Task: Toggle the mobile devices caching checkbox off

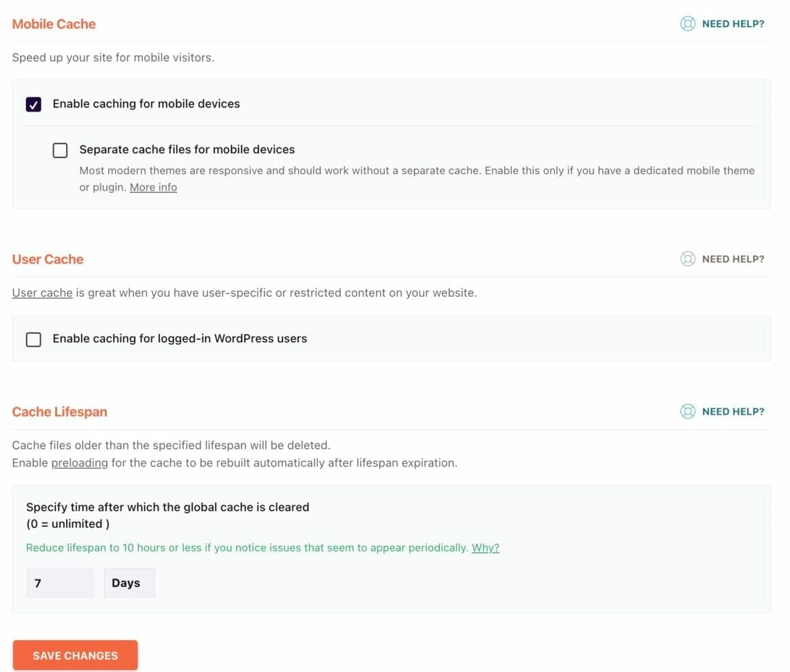Action: 33,104
